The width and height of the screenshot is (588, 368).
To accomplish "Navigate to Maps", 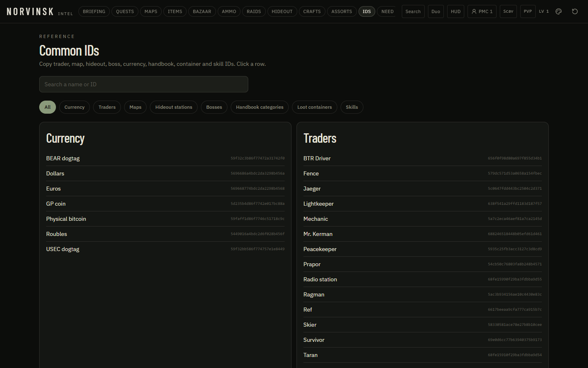I will click(x=151, y=11).
